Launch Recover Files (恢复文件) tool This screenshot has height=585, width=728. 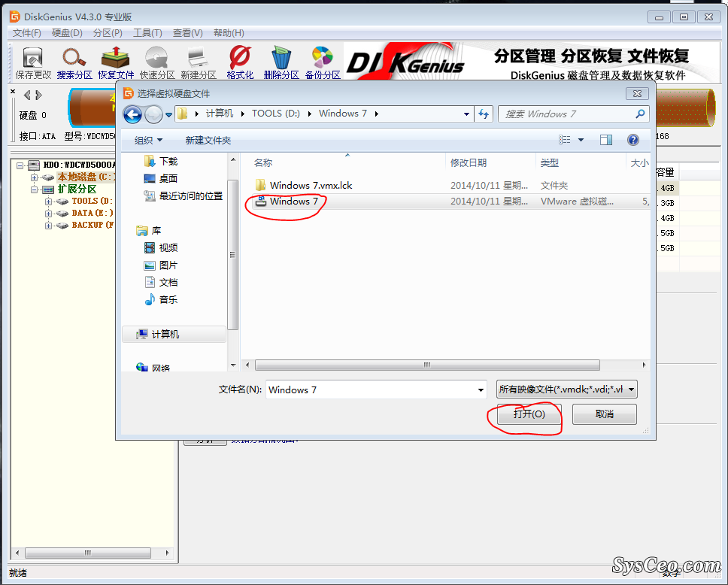click(x=116, y=62)
